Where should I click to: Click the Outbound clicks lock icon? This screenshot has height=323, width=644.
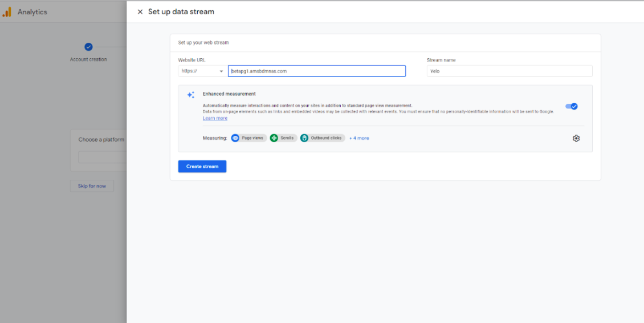coord(304,138)
